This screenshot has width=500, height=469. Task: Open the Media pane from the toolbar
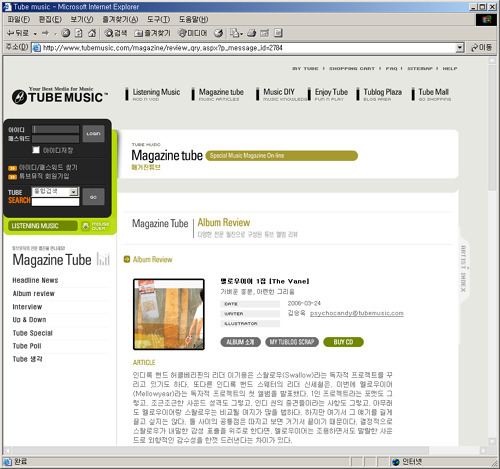[x=192, y=33]
